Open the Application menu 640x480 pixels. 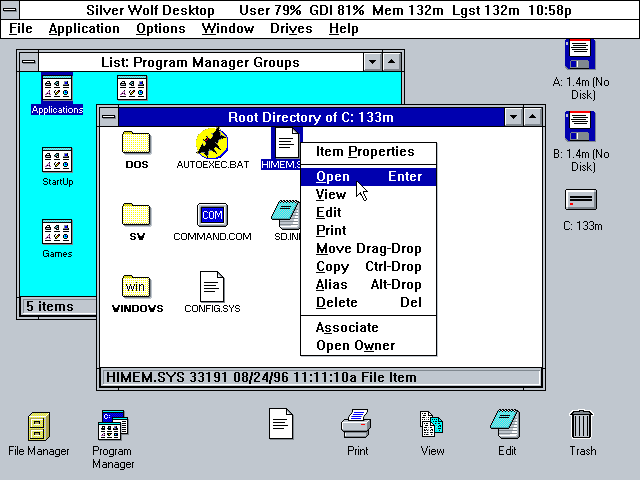84,29
